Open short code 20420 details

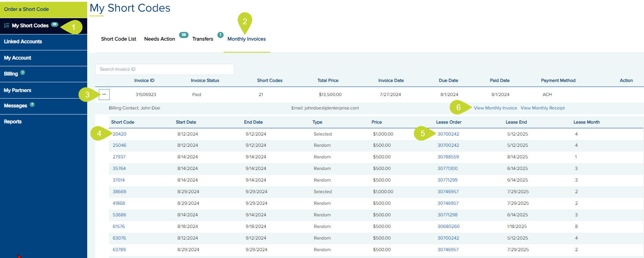pyautogui.click(x=119, y=134)
